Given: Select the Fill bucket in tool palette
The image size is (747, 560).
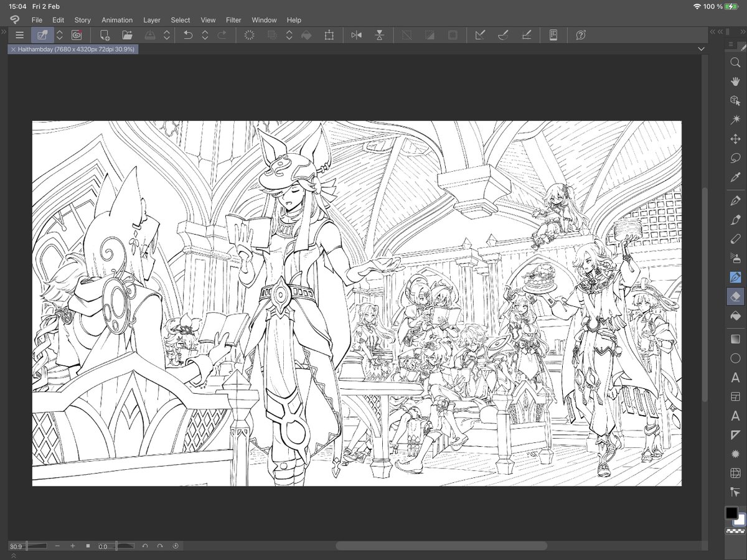Looking at the screenshot, I should 735,316.
